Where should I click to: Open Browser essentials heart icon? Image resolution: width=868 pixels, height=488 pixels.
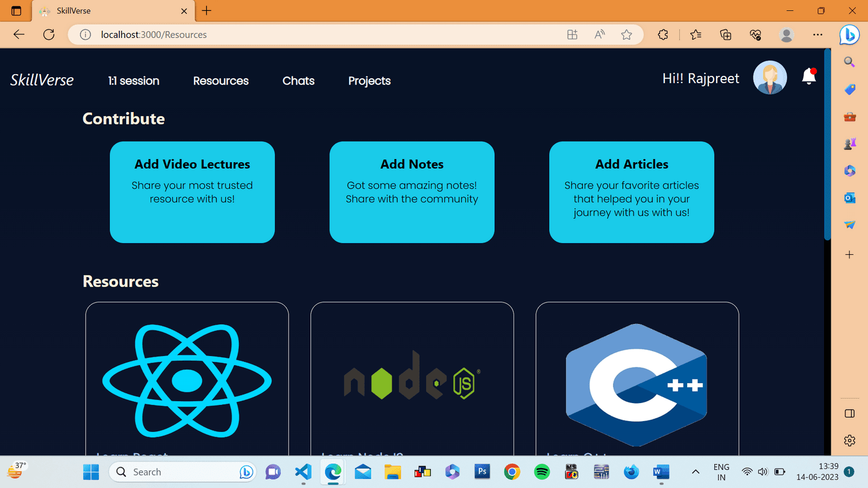point(756,34)
